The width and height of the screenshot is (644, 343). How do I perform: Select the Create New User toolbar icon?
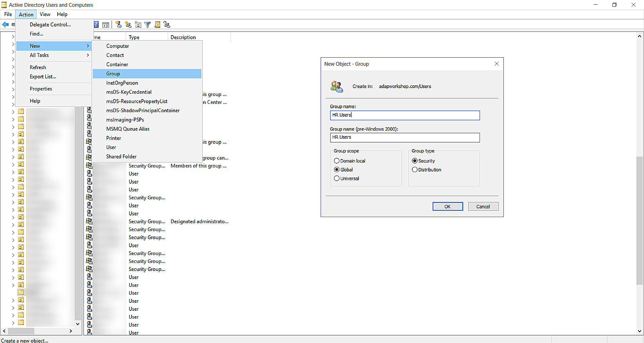(x=118, y=24)
